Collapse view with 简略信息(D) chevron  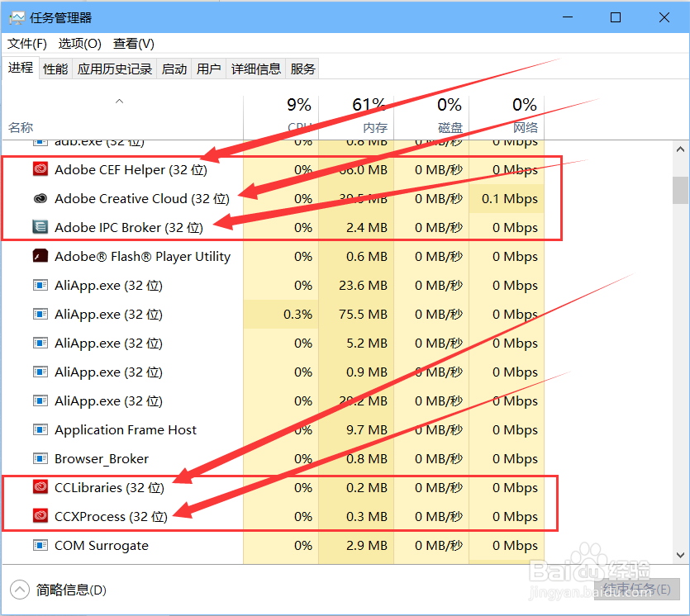[x=20, y=590]
